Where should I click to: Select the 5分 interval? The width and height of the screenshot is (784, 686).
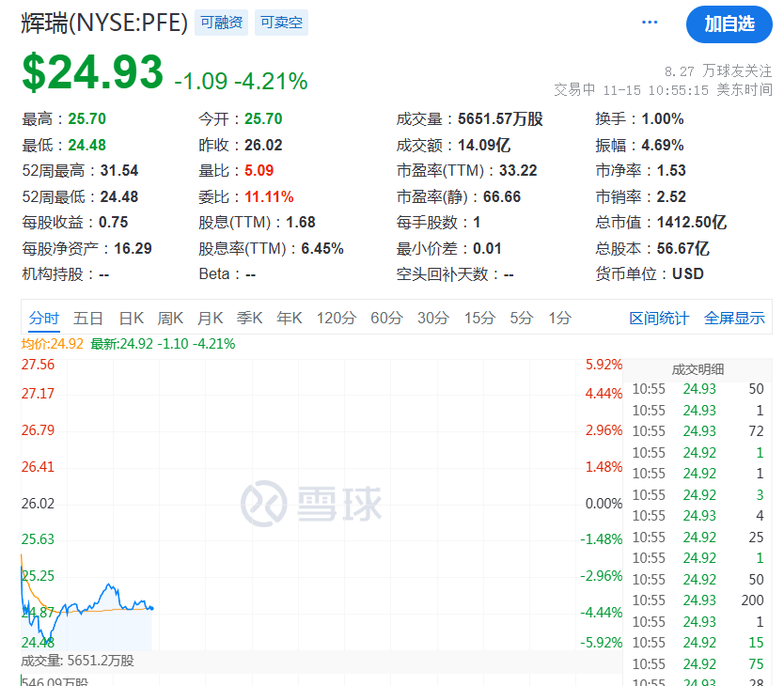pos(520,319)
